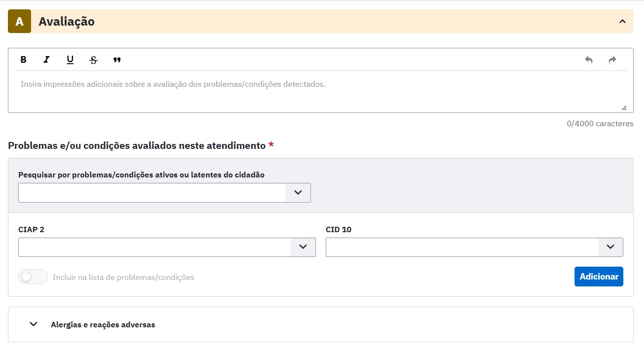The width and height of the screenshot is (644, 351).
Task: Apply bold formatting in the editor
Action: click(23, 60)
